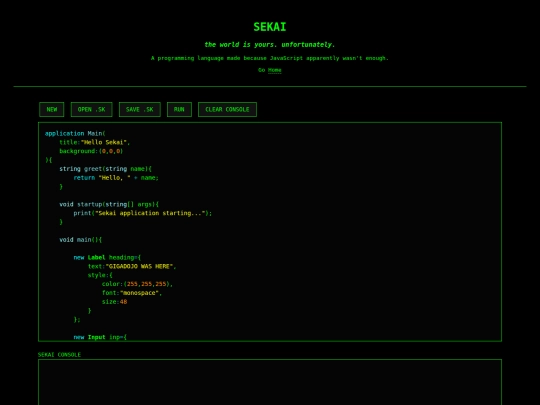
Task: Run the Sekai program
Action: pyautogui.click(x=179, y=110)
